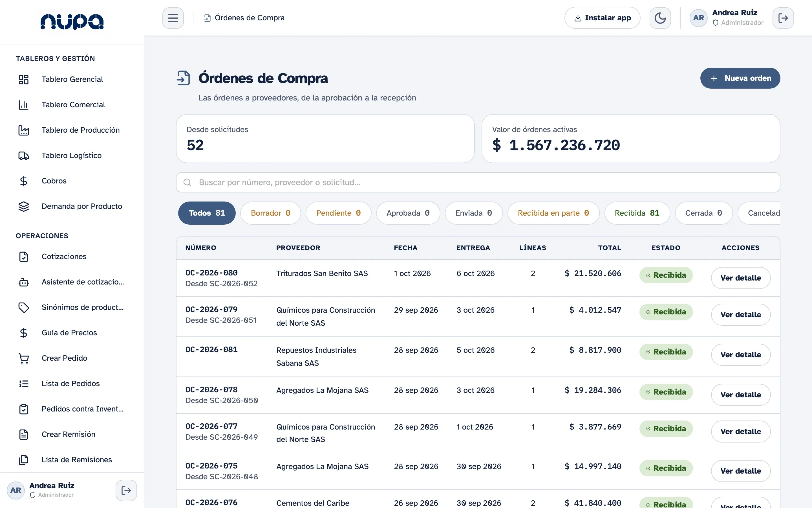
Task: Click supplier Repuestos Industriales Sabana SAS
Action: (316, 356)
